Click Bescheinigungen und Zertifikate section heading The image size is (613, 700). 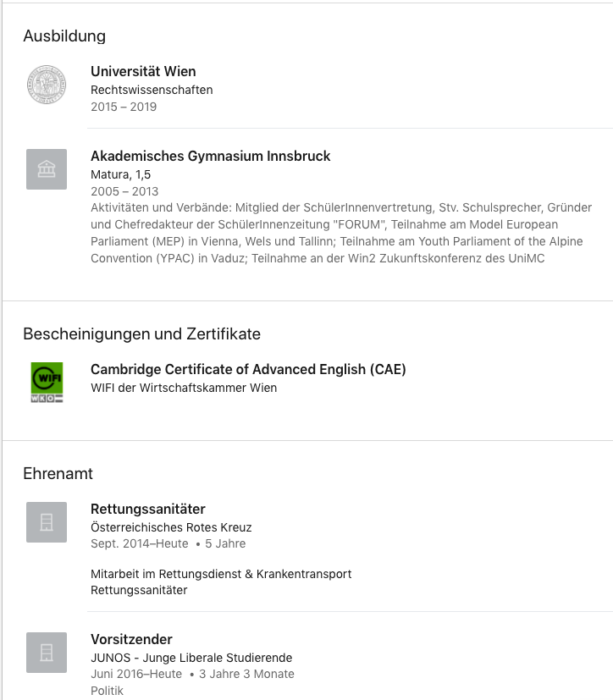click(x=141, y=334)
